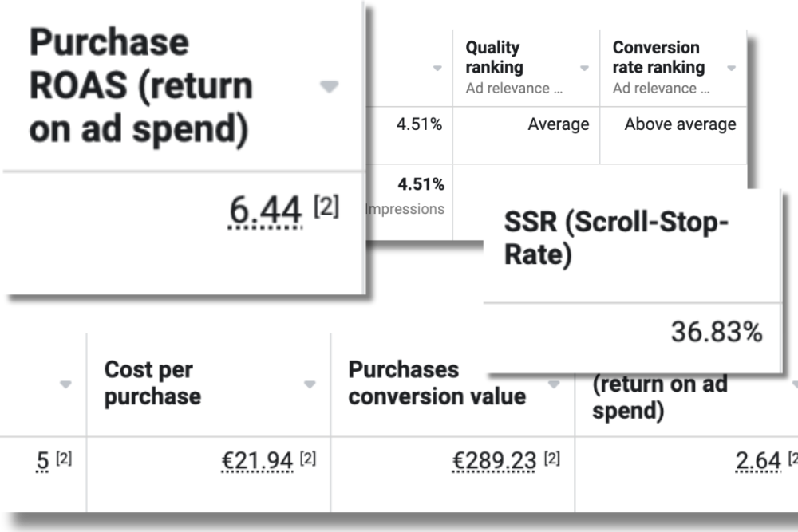Click the €21.94 cost per purchase value
This screenshot has width=798, height=532.
pos(257,461)
